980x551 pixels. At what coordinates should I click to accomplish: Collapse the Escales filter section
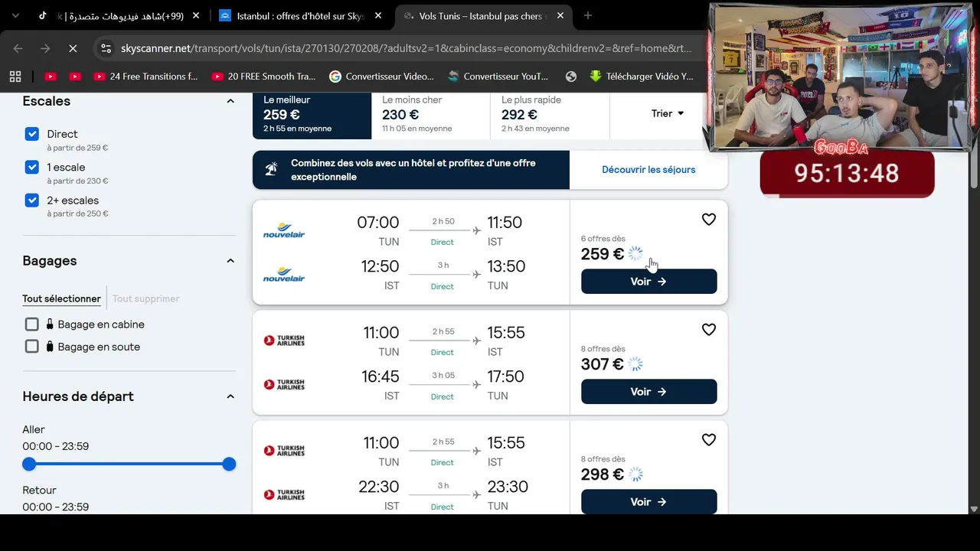pos(230,101)
